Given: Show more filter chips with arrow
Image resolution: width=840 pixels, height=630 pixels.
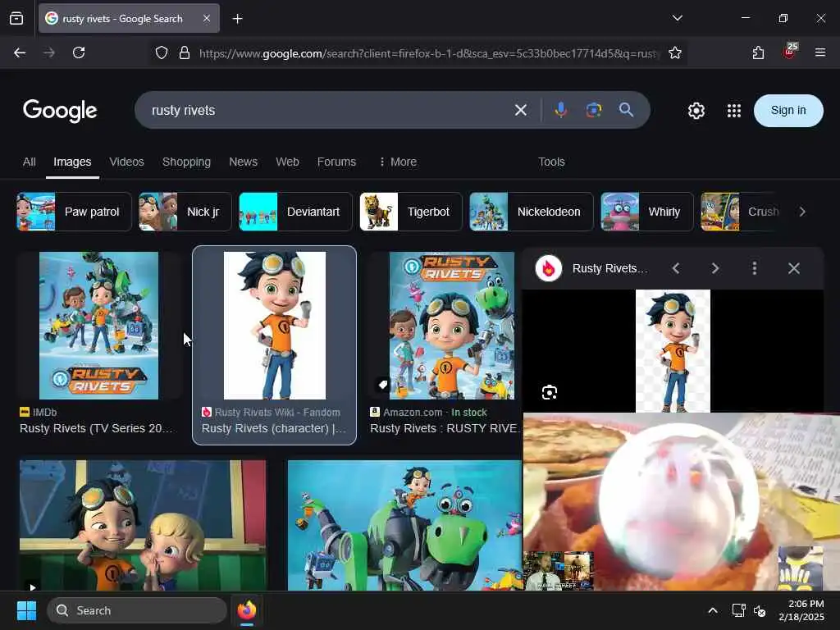Looking at the screenshot, I should (x=802, y=212).
